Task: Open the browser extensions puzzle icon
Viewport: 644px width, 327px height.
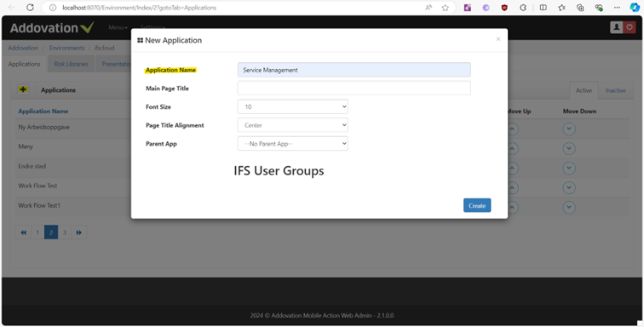Action: click(523, 8)
